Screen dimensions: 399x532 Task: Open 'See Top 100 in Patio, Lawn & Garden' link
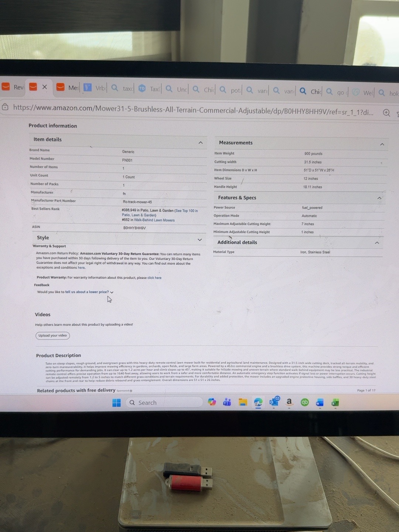coord(160,213)
